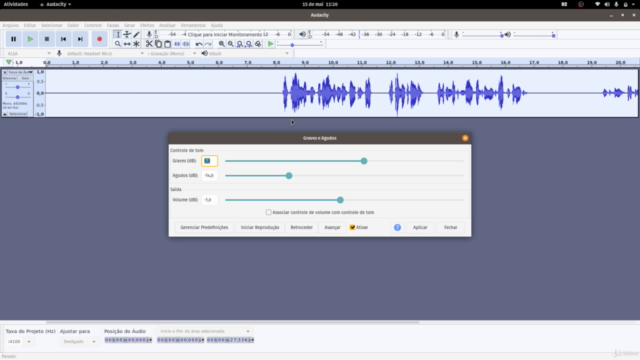Select the Time Shift tool

pos(127,44)
